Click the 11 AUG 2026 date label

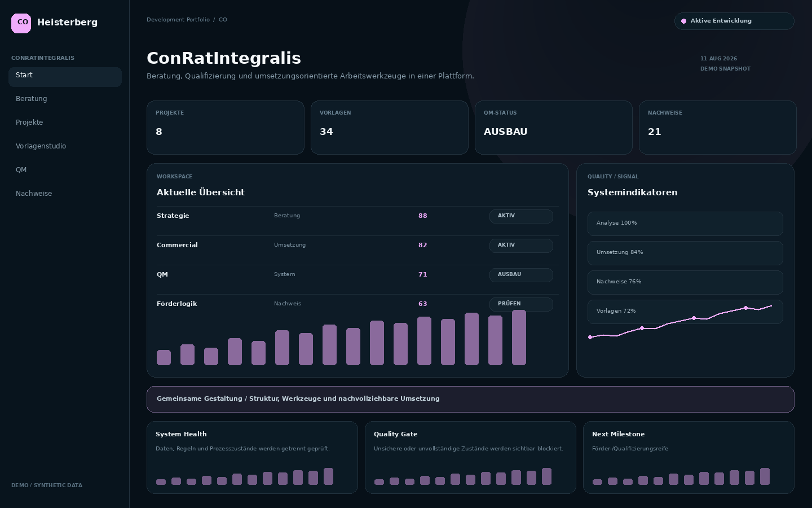(x=718, y=59)
